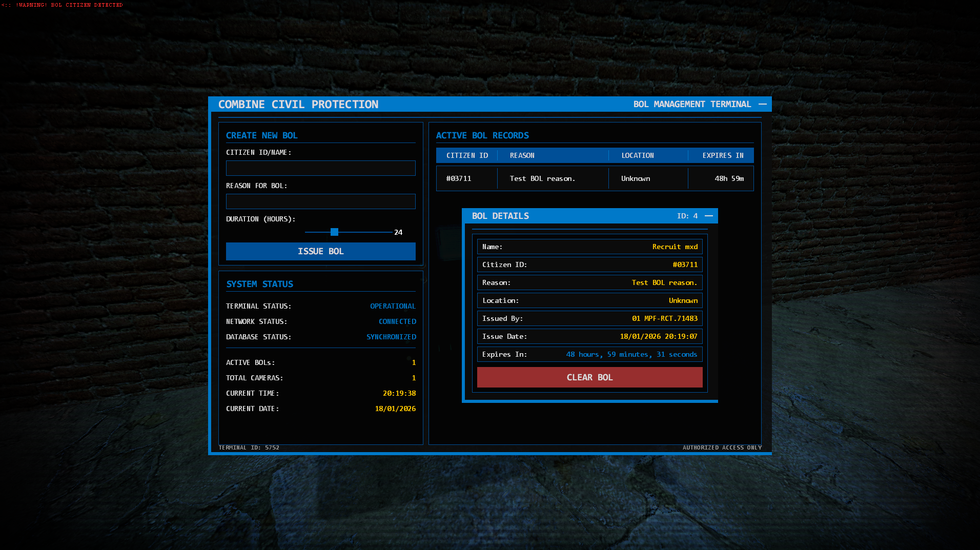
Task: Click '48 hours, 59 minutes, 31 seconds' value
Action: (631, 354)
